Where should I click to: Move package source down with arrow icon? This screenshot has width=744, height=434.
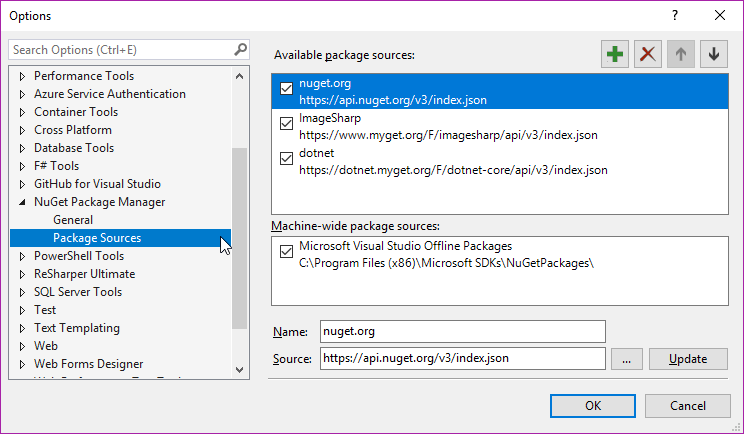coord(713,55)
